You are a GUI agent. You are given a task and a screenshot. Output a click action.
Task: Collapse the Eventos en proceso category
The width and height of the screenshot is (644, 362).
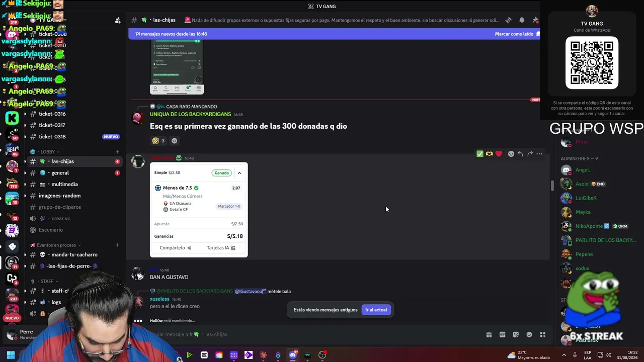pos(56,245)
